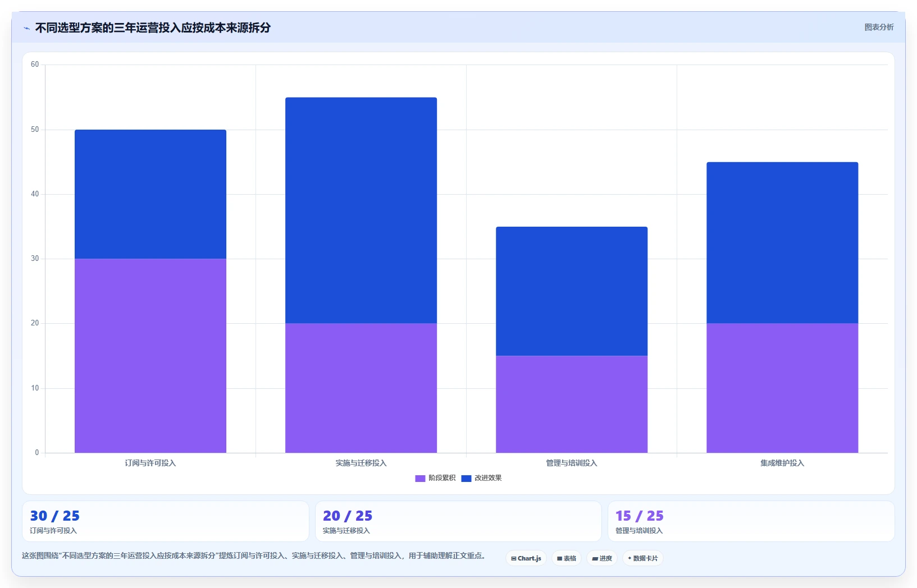Click the 实施与迁移投入 x-axis label
Viewport: 917px width, 588px height.
coord(361,463)
